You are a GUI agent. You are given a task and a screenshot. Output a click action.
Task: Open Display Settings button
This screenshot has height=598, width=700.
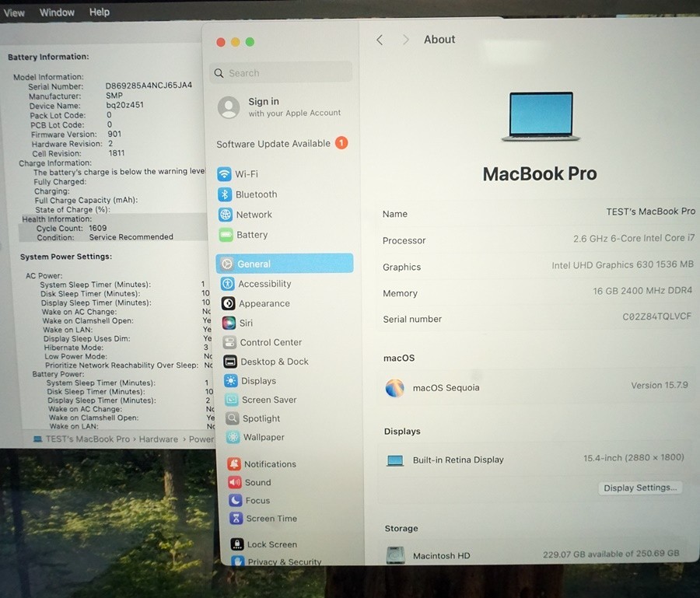pyautogui.click(x=640, y=488)
